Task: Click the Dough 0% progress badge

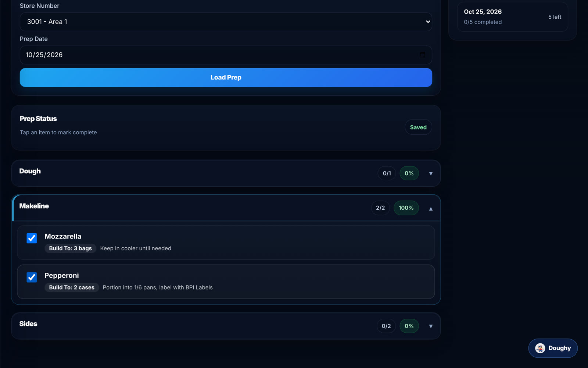Action: point(409,173)
